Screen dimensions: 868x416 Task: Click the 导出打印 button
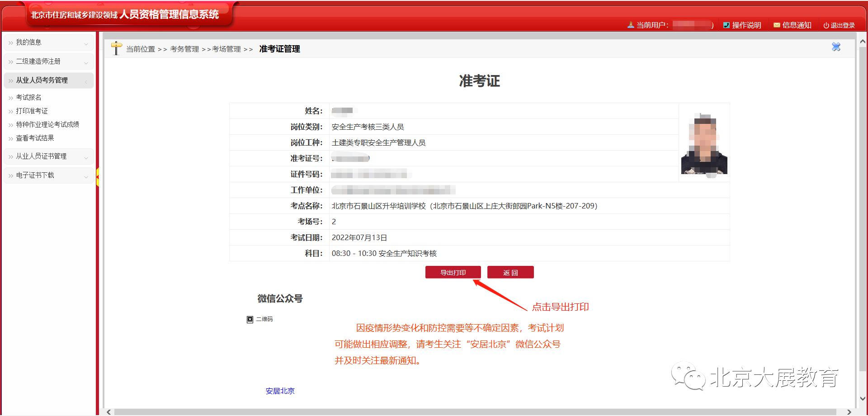[x=453, y=273]
